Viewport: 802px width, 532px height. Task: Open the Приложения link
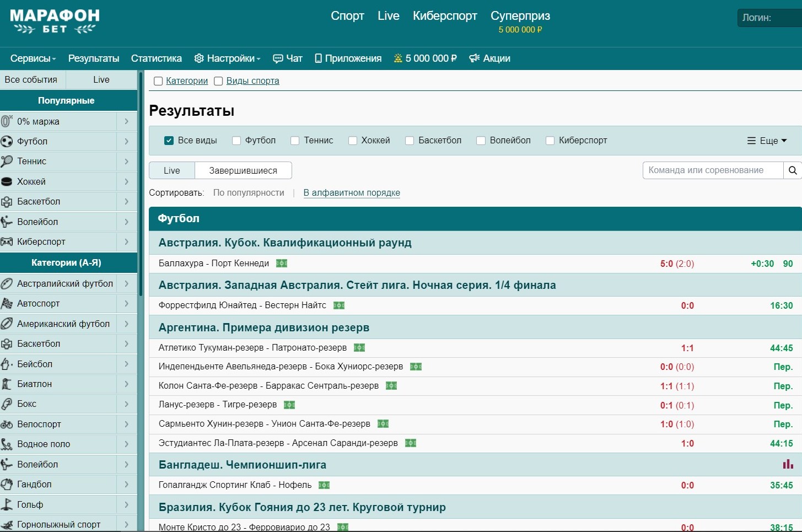pos(348,58)
